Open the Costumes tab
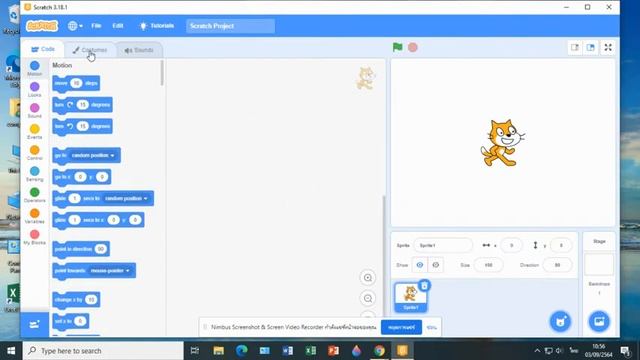 tap(90, 50)
